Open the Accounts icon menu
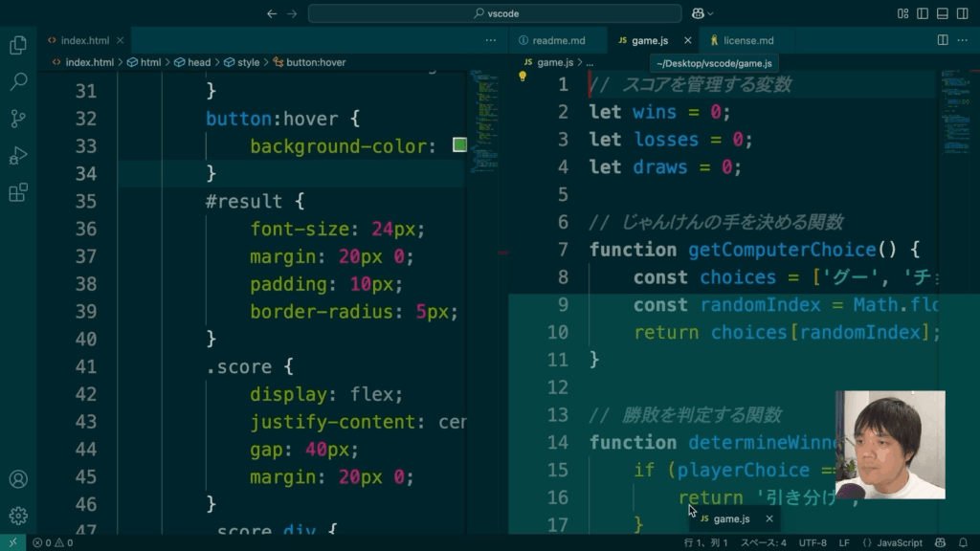The image size is (980, 551). point(17,479)
